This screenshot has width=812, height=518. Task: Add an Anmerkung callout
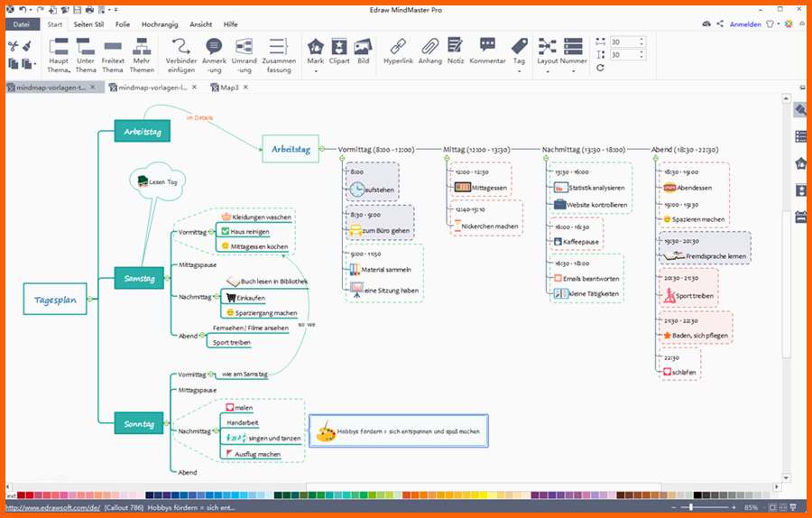tap(214, 55)
